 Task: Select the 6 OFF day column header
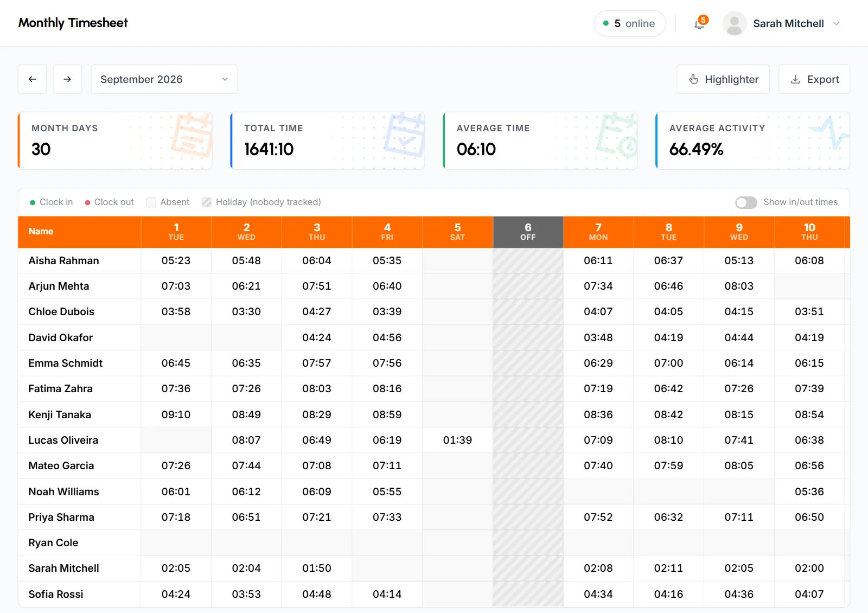(x=528, y=232)
